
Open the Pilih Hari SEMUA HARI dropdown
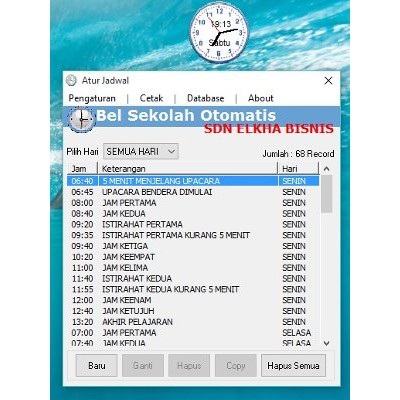tap(141, 152)
